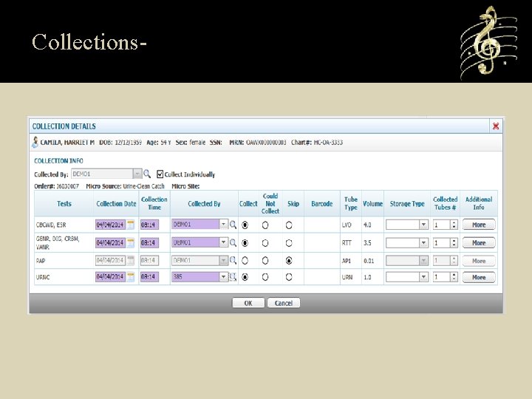Close the Collection Details dialog

(496, 126)
